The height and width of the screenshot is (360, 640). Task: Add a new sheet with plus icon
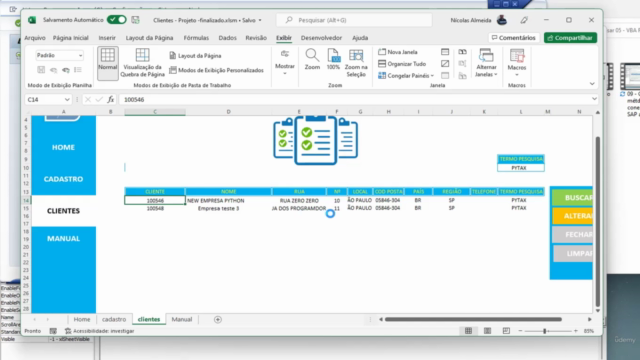(218, 320)
